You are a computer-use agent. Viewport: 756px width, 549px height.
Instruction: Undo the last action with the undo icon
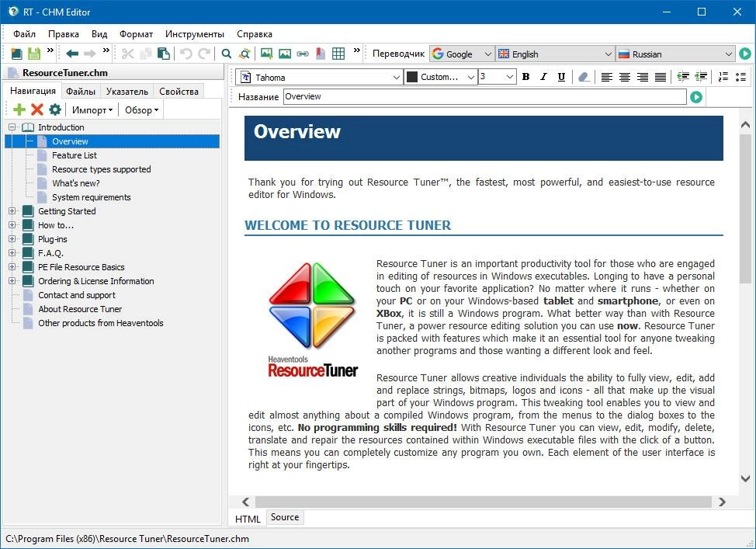(x=186, y=54)
